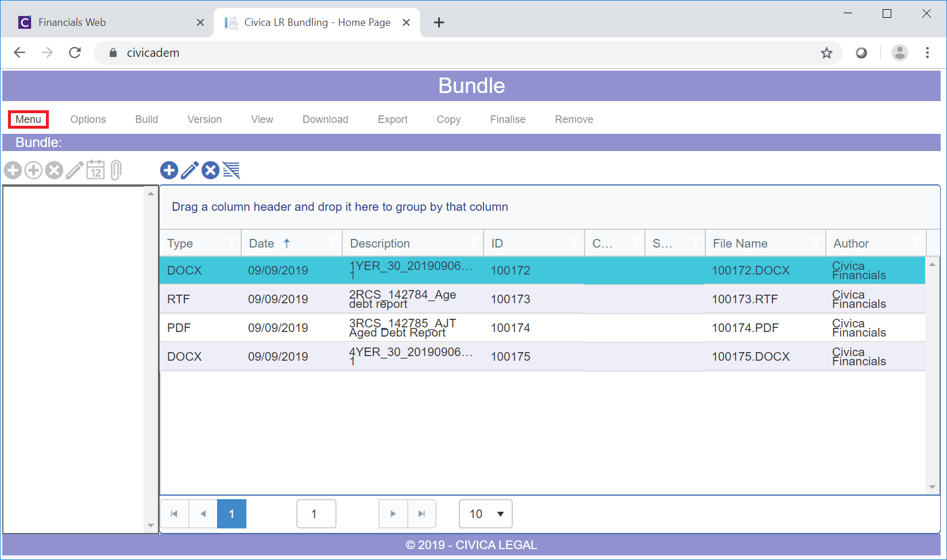Select page 1 in the pager
Image resolution: width=947 pixels, height=560 pixels.
(x=231, y=513)
